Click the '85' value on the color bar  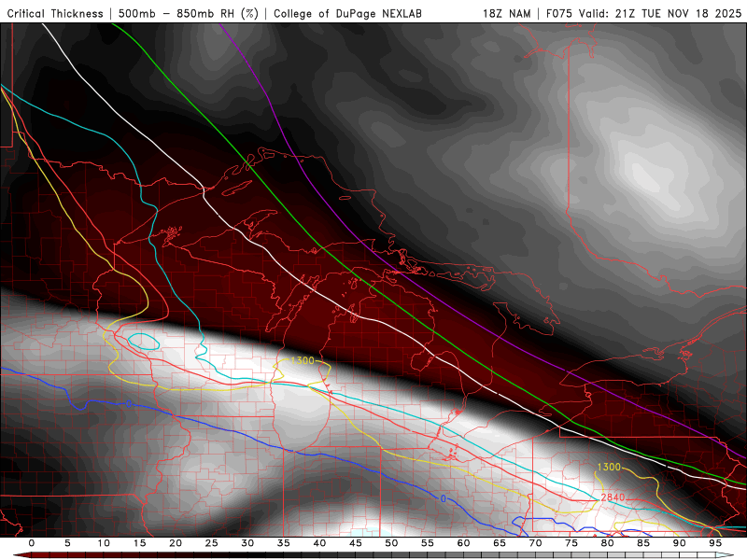tap(643, 543)
